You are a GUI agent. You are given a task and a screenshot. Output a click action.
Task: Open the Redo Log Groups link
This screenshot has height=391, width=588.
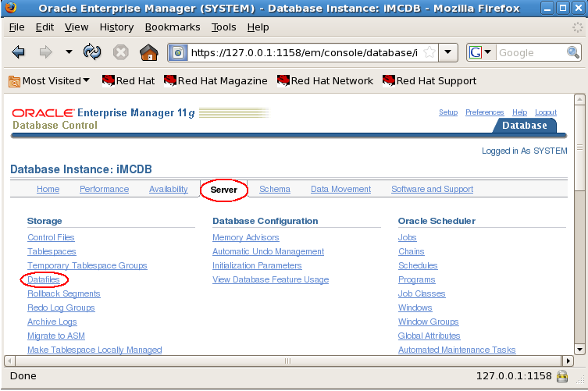tap(61, 307)
